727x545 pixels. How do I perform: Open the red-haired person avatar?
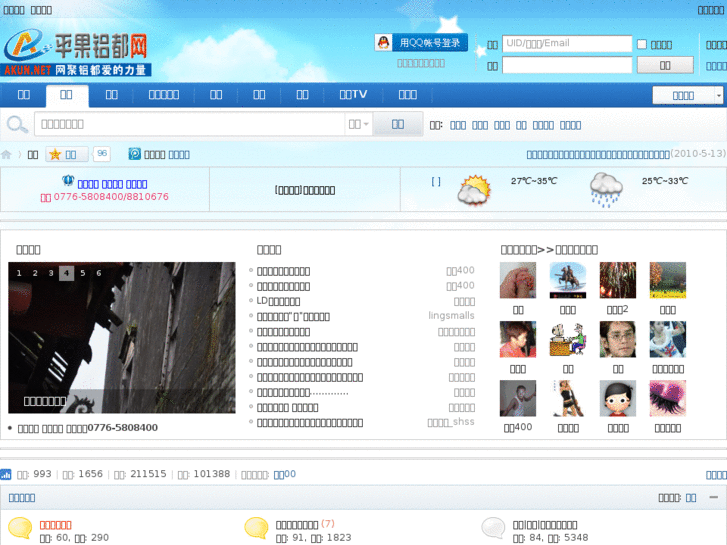[x=518, y=340]
